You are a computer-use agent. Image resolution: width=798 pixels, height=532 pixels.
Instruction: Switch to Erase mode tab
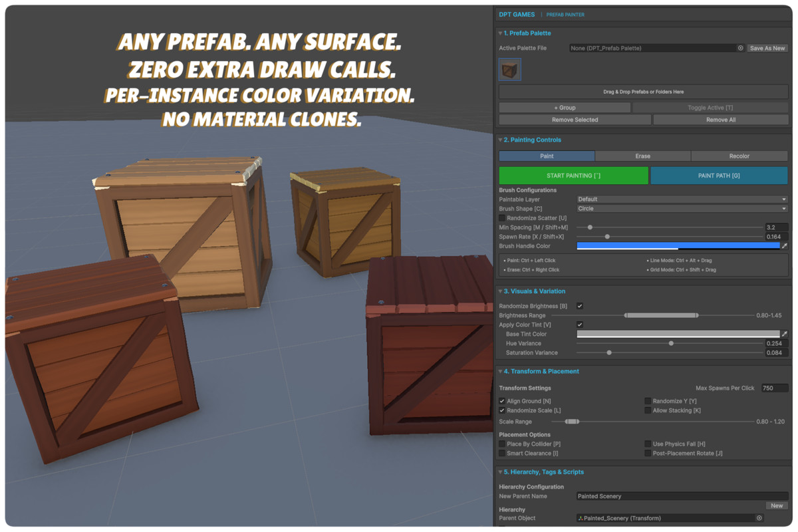[x=642, y=156]
